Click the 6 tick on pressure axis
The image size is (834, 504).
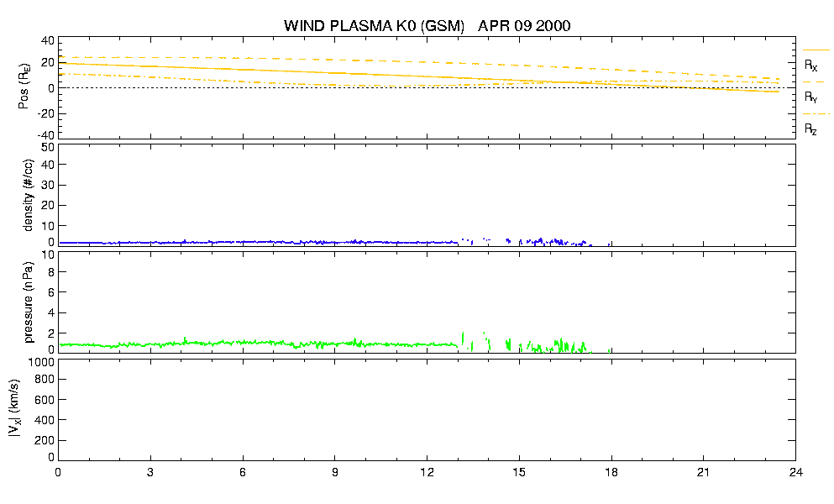[51, 292]
